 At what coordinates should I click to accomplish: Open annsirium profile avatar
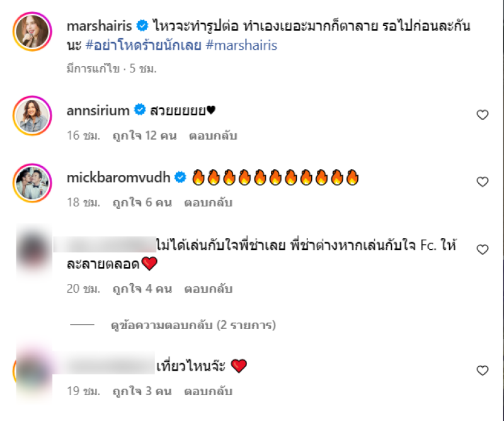32,116
